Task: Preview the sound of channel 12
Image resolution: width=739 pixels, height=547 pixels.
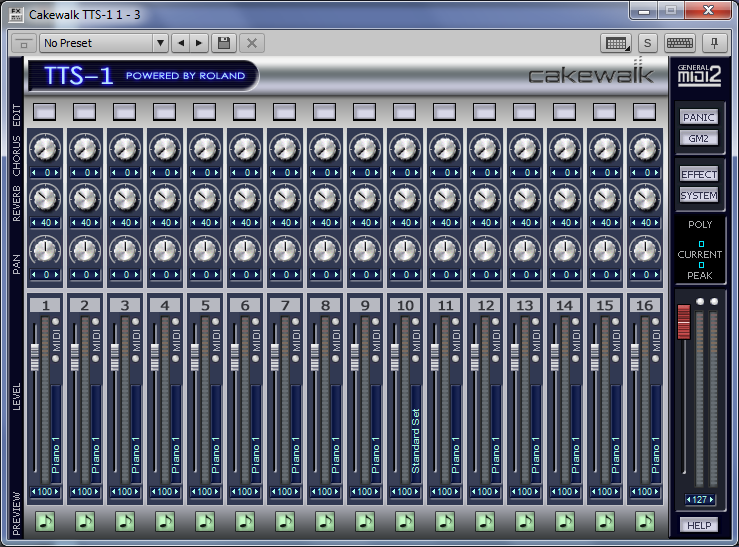Action: [x=484, y=521]
